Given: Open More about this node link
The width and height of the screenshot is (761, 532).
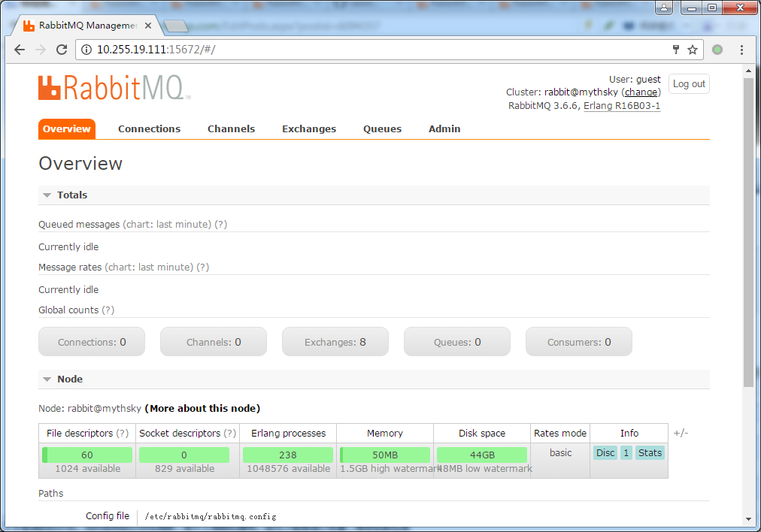Looking at the screenshot, I should (202, 408).
